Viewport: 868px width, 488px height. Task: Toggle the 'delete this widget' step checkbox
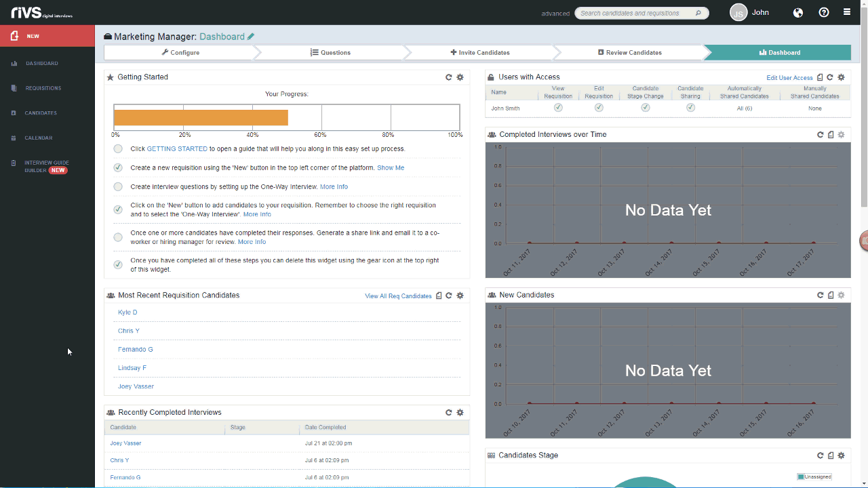[x=118, y=264]
